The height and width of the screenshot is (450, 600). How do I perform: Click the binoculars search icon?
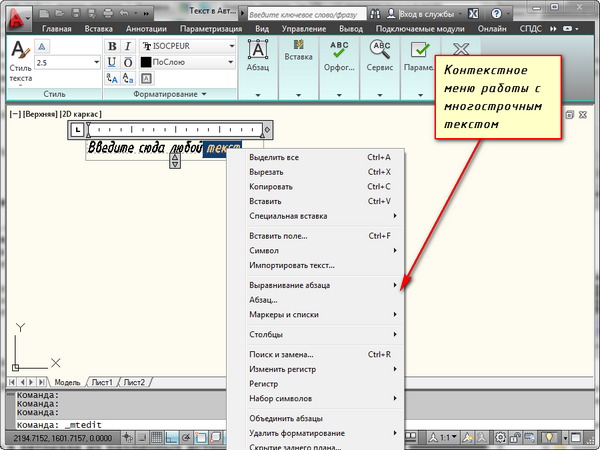tap(375, 14)
